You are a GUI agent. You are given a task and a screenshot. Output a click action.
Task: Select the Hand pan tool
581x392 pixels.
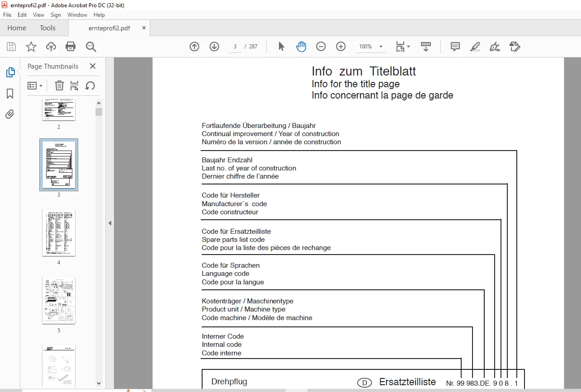pos(301,47)
